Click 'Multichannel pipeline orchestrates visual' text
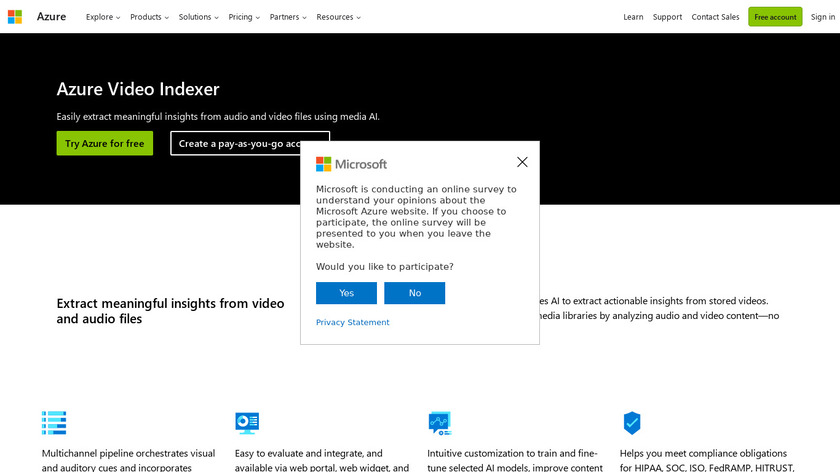840x472 pixels. click(129, 453)
